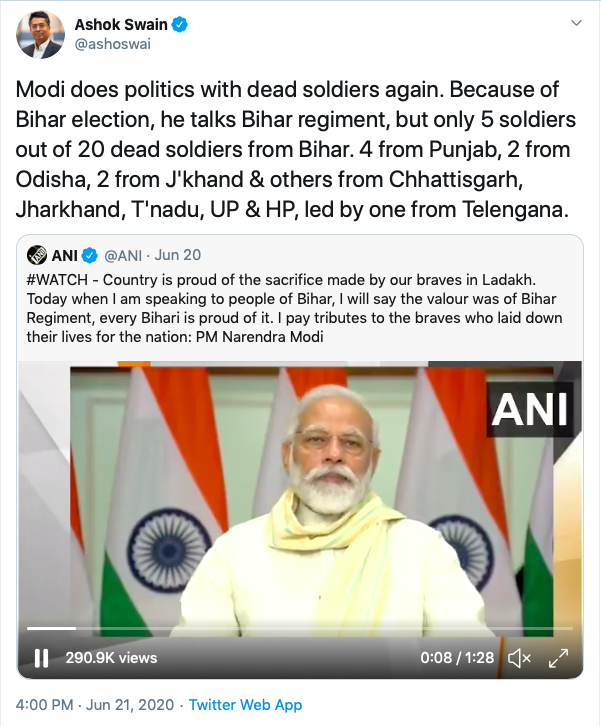Seek on the video progress bar
The width and height of the screenshot is (601, 726).
tap(300, 629)
